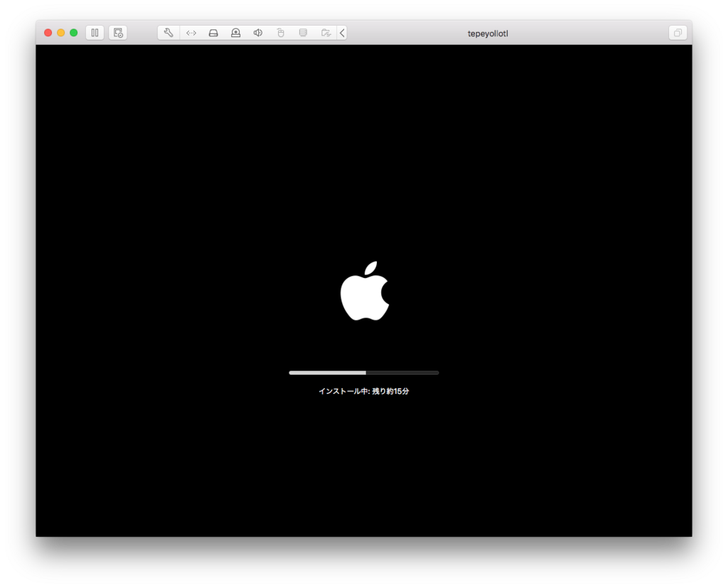Screen dimensions: 728x588
Task: Click the camera device icon
Action: click(236, 33)
